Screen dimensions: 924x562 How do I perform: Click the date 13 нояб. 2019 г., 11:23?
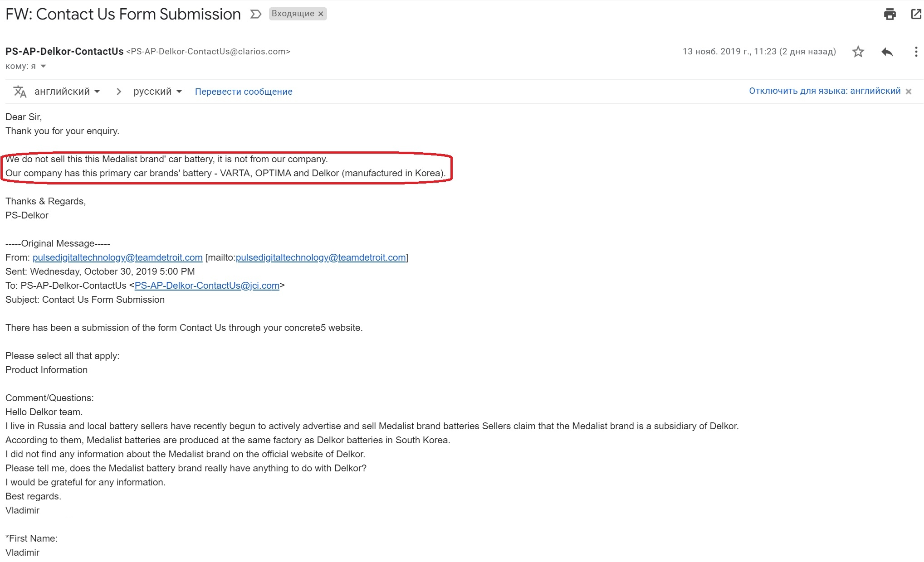point(729,52)
